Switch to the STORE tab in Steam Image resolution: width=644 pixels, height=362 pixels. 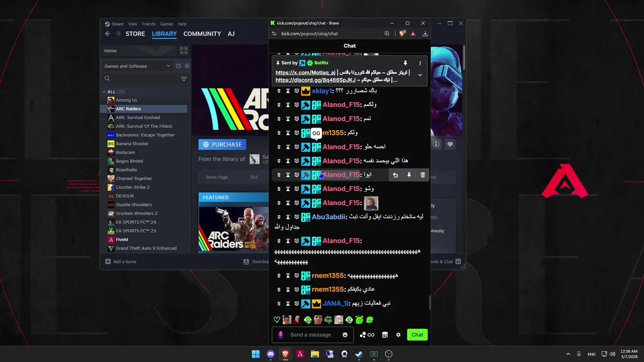135,34
